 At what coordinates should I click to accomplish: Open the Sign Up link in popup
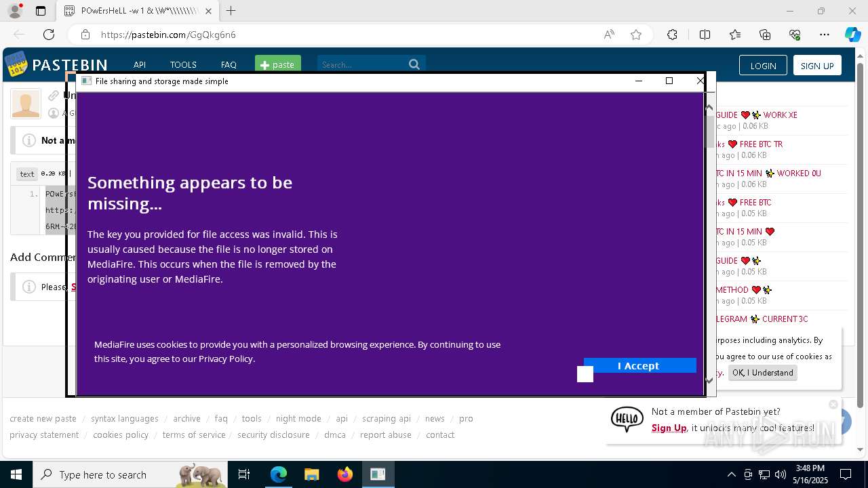669,428
